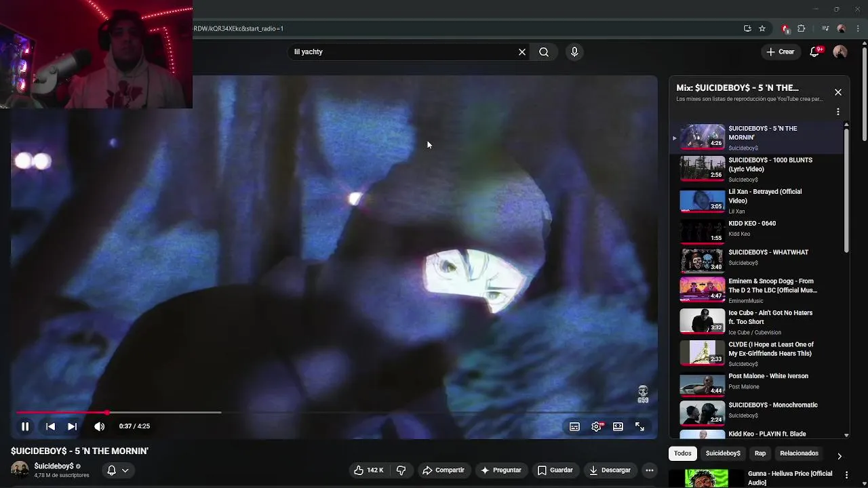The image size is (868, 488).
Task: Click the channel skull watermark in video
Action: 643,394
